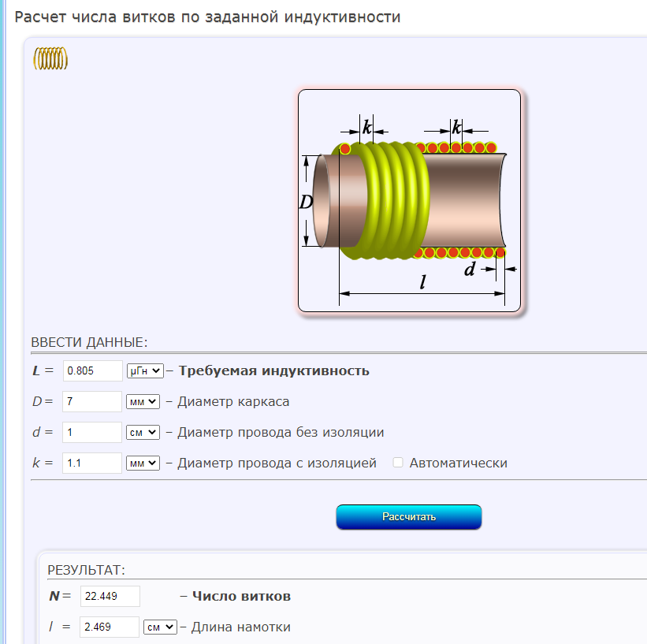Expand the winding length l units dropdown
Viewport: 647px width, 644px height.
[x=161, y=627]
